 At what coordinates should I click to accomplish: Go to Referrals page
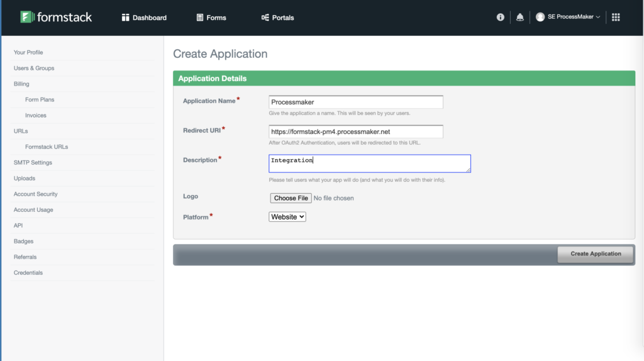pos(25,257)
